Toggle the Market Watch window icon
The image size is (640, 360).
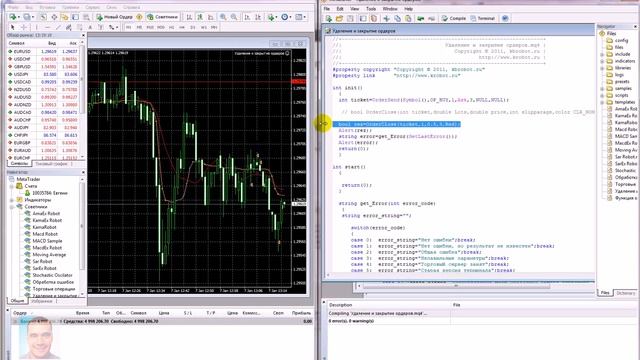click(x=43, y=17)
